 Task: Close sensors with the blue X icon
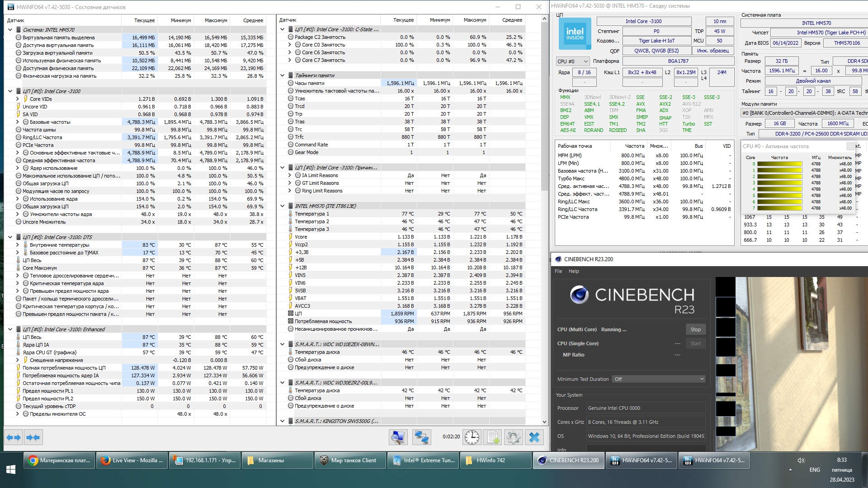pyautogui.click(x=534, y=437)
